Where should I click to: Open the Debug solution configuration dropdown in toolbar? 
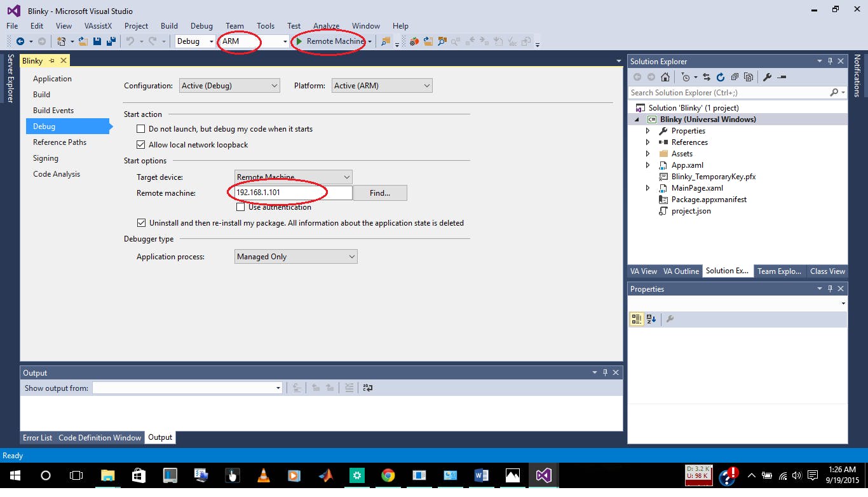195,41
